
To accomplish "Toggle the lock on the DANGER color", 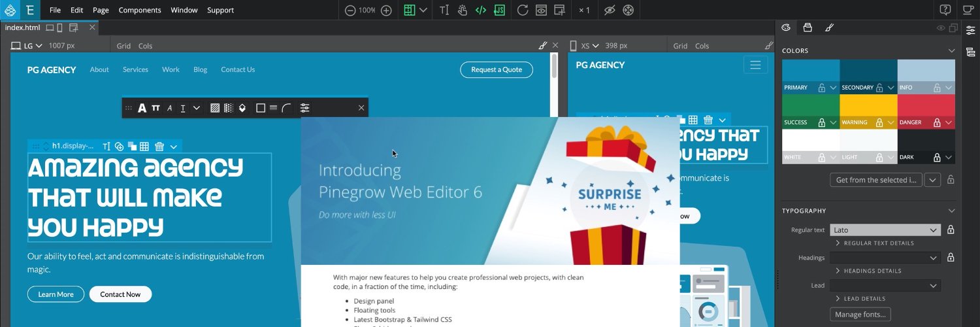I will pyautogui.click(x=937, y=122).
